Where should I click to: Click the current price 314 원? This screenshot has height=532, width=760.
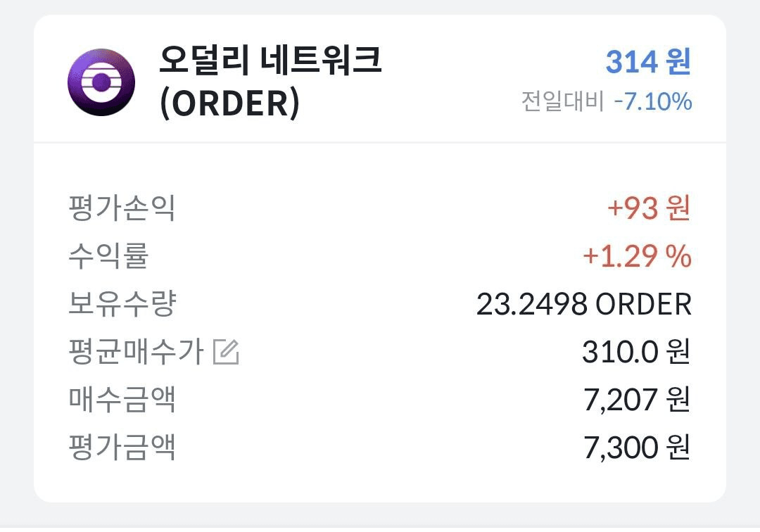[648, 61]
